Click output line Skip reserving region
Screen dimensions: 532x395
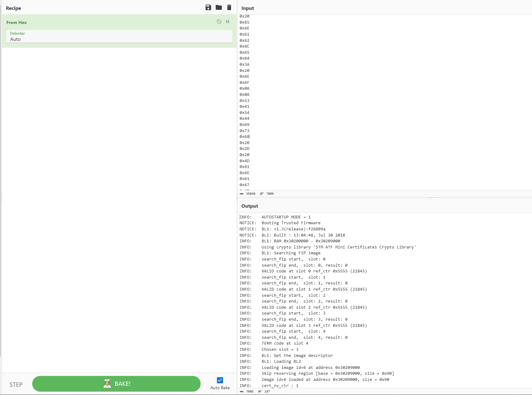pyautogui.click(x=317, y=373)
